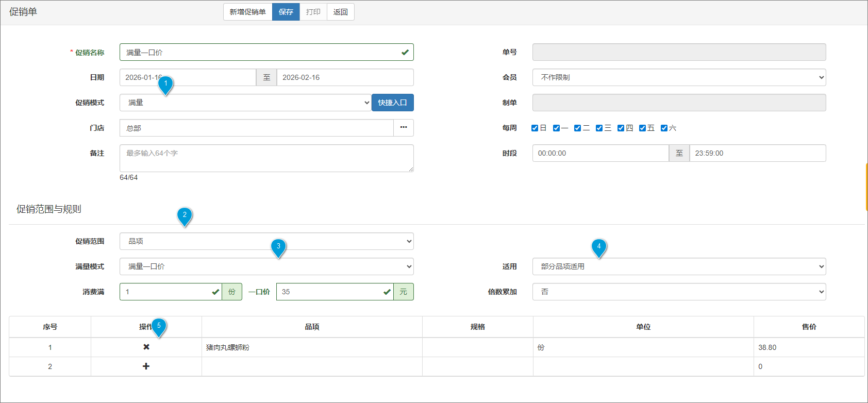Screen dimensions: 868x403
Task: Click numbered marker 1 pin
Action: click(x=165, y=85)
